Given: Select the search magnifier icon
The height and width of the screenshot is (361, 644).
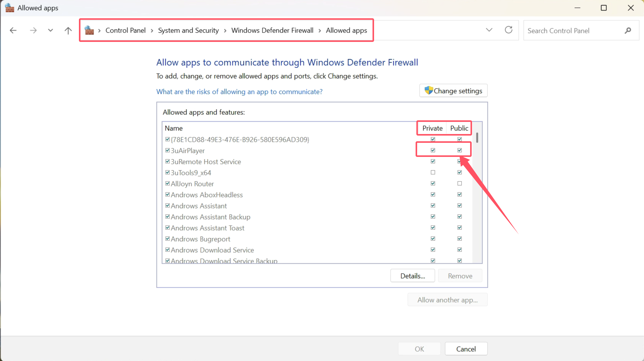Looking at the screenshot, I should click(x=628, y=30).
